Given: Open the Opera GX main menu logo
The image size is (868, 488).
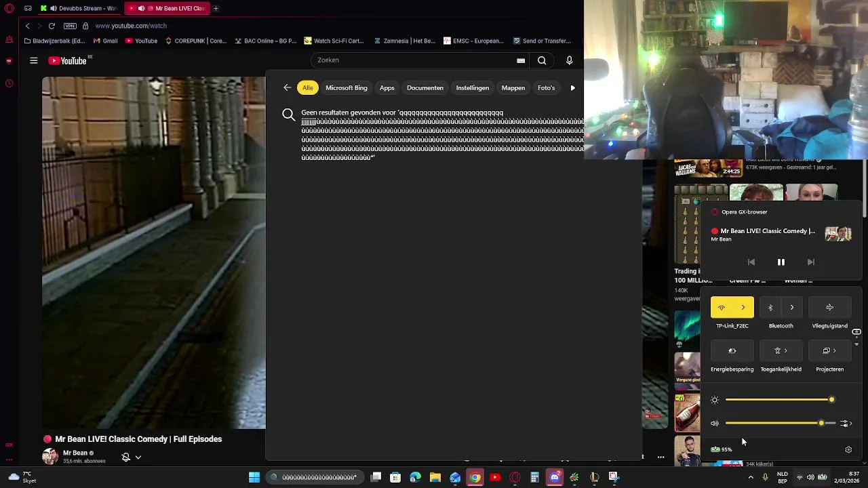Looking at the screenshot, I should [x=9, y=8].
